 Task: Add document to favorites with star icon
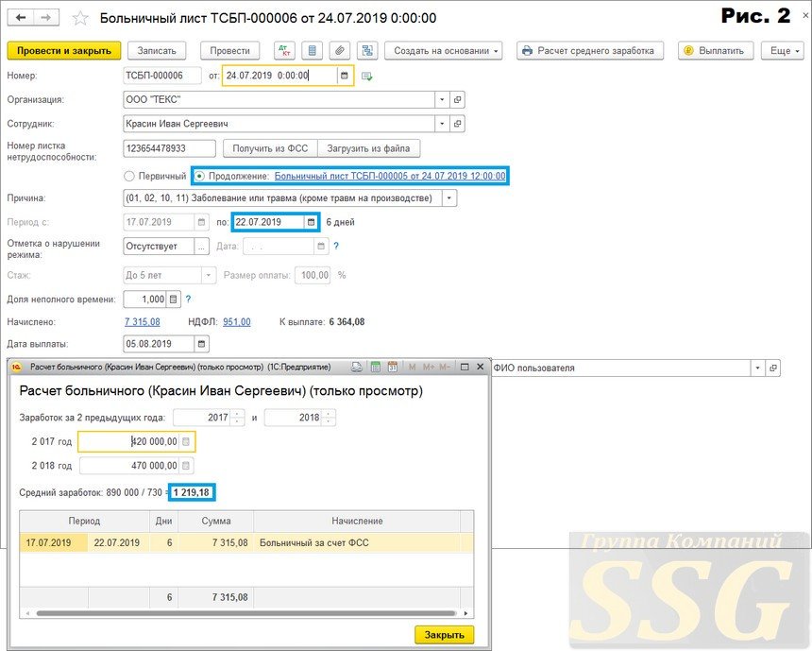click(81, 19)
